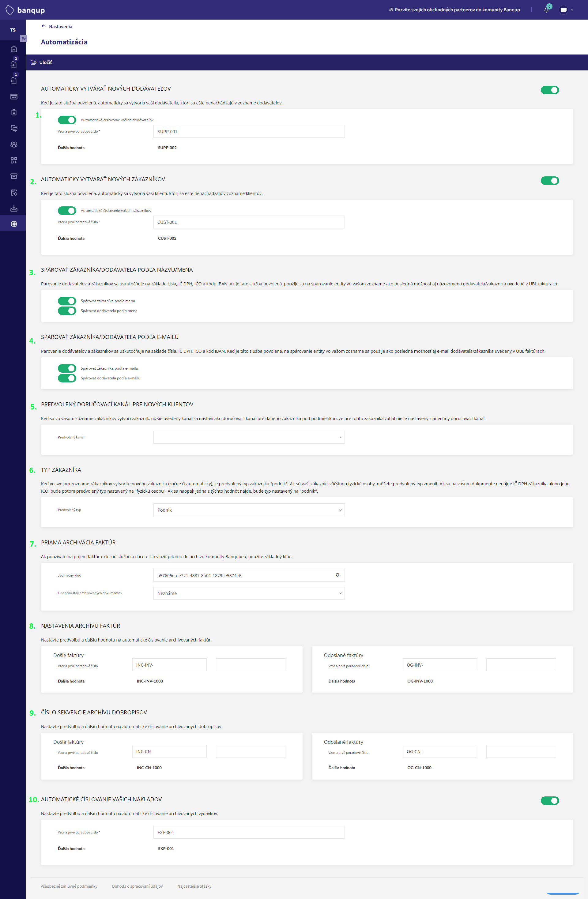Open outgoing documents icon with badge 1
The width and height of the screenshot is (588, 899).
point(14,81)
